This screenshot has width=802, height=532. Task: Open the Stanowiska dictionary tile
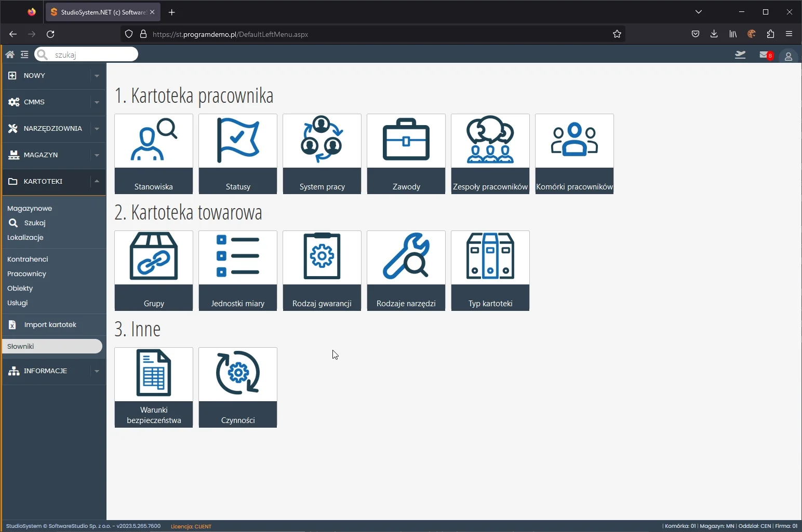(154, 154)
